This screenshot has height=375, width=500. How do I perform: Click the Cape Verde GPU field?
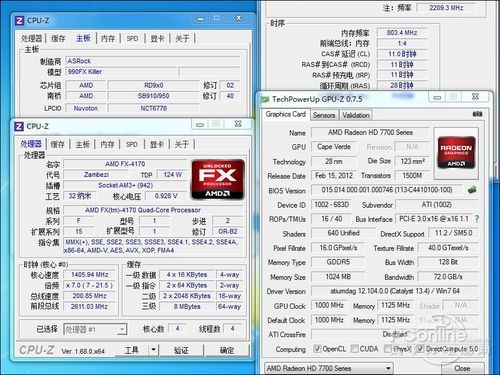(x=334, y=147)
